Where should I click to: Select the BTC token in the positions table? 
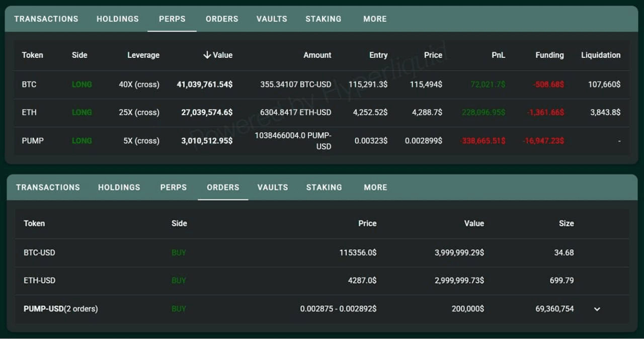point(29,84)
